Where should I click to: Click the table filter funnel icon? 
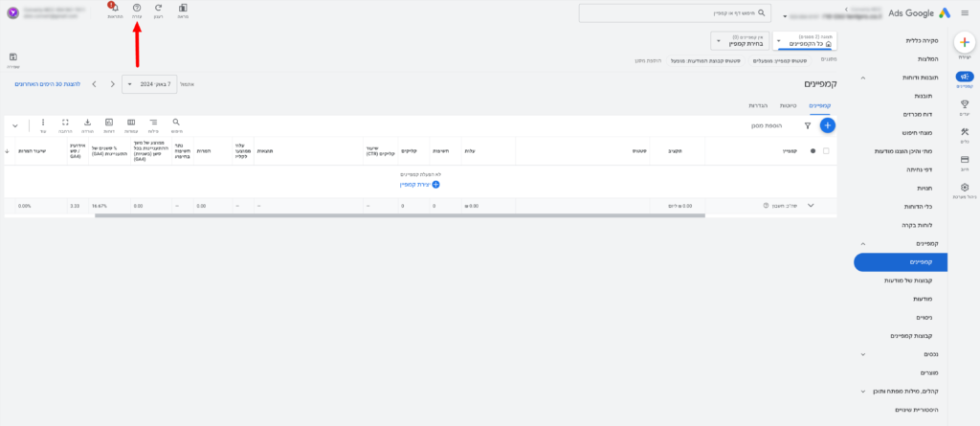pyautogui.click(x=807, y=124)
